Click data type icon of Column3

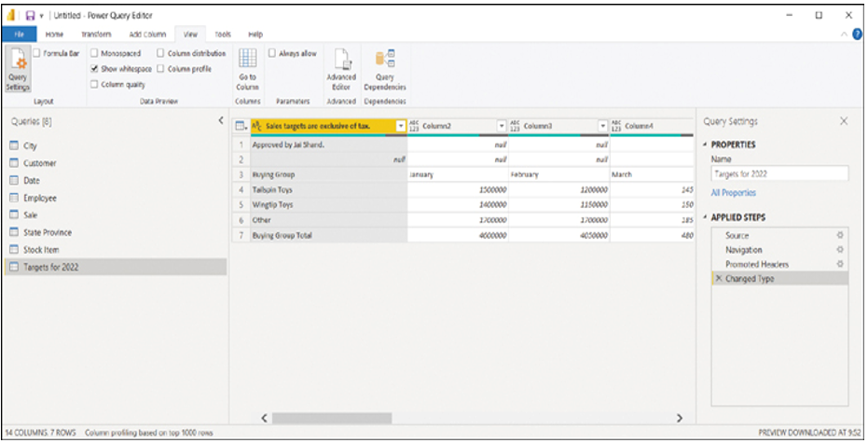pos(516,126)
